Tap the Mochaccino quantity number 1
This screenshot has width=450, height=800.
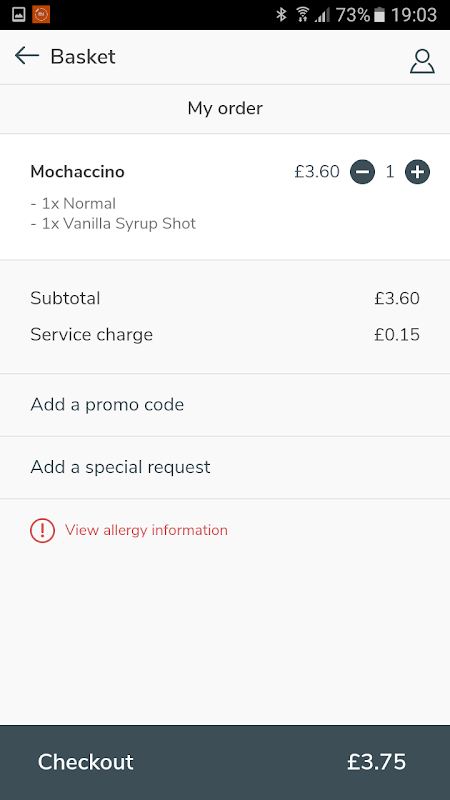pos(390,172)
